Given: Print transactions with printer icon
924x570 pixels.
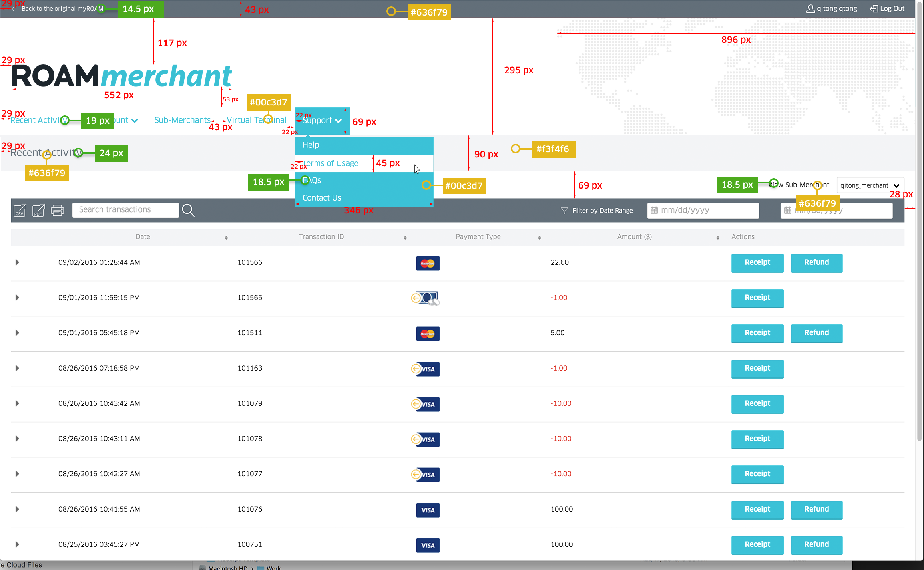Looking at the screenshot, I should (58, 210).
